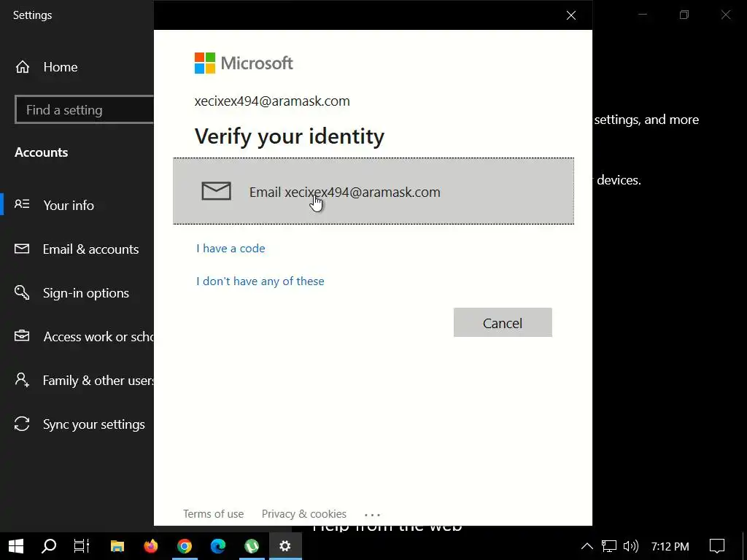The width and height of the screenshot is (747, 560).
Task: Switch to uTorrent in the taskbar
Action: tap(252, 546)
